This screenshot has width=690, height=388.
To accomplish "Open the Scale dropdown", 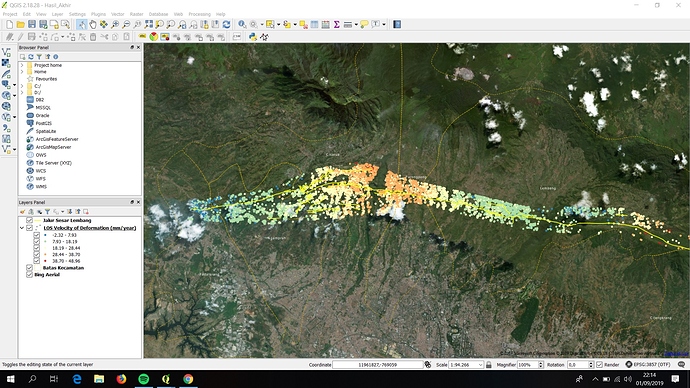I will (x=480, y=365).
